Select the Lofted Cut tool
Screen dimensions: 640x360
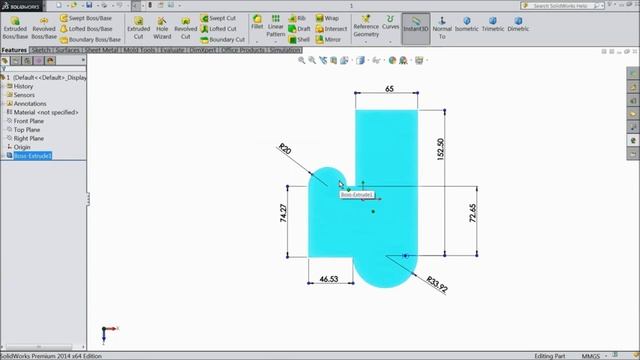pos(218,29)
